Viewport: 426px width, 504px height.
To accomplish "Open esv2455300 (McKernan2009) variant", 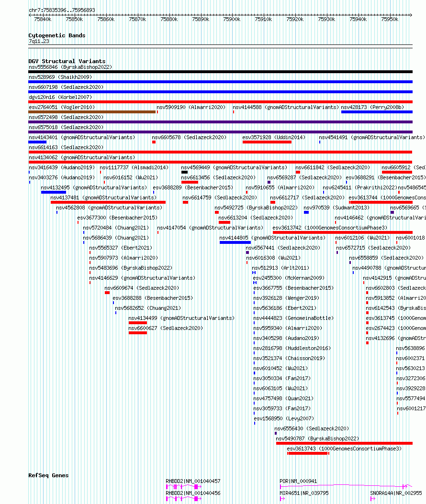I will 289,278.
